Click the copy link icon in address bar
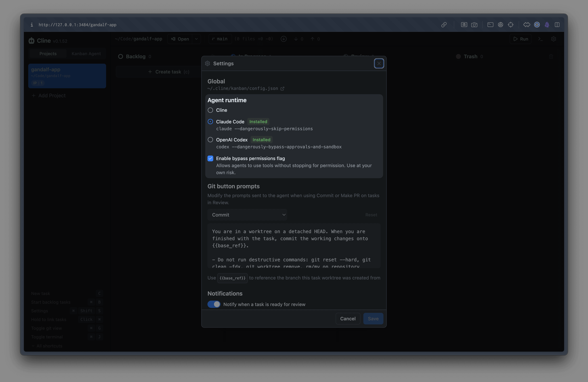 tap(444, 25)
